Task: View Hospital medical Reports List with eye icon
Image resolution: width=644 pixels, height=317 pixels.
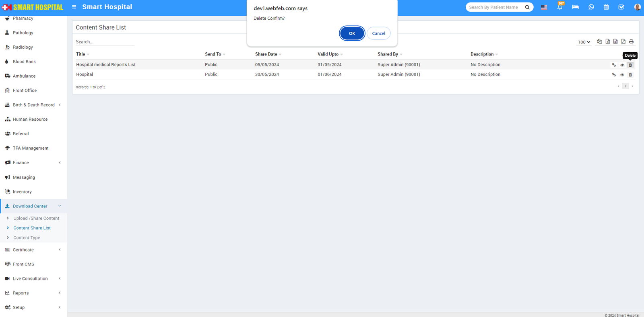Action: click(622, 65)
